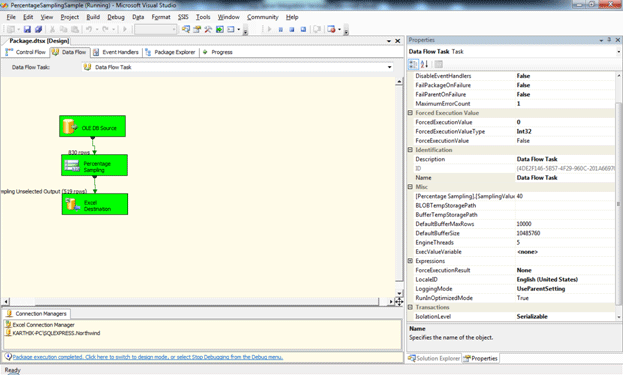Viewport: 623px width, 375px height.
Task: Click the Categorized view icon in Properties
Action: pyautogui.click(x=413, y=64)
